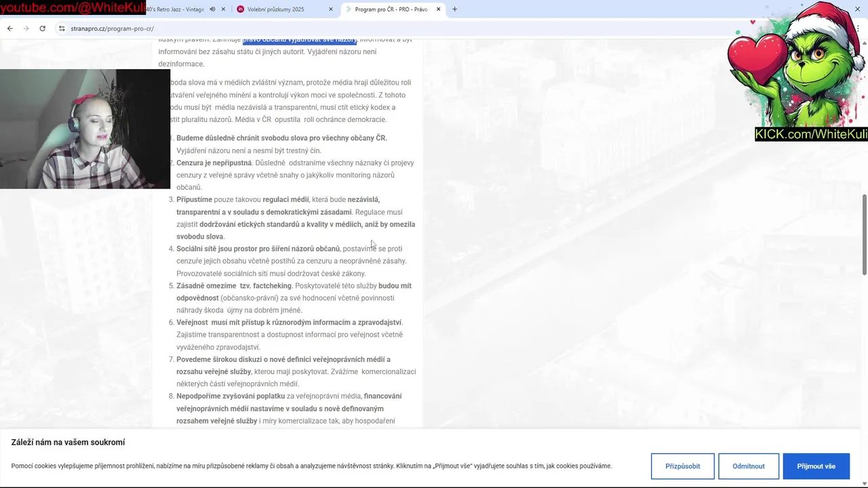This screenshot has width=868, height=488.
Task: Click 'Připustíme' at start of item 3
Action: click(194, 200)
